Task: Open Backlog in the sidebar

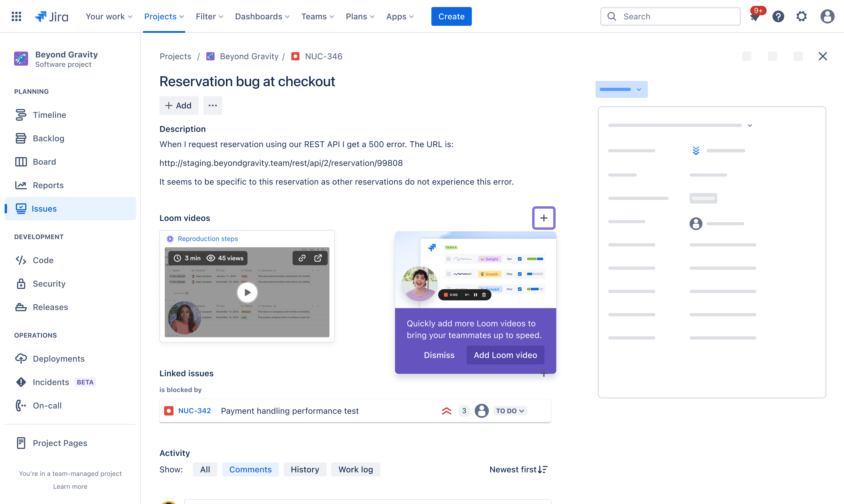Action: click(x=70, y=138)
